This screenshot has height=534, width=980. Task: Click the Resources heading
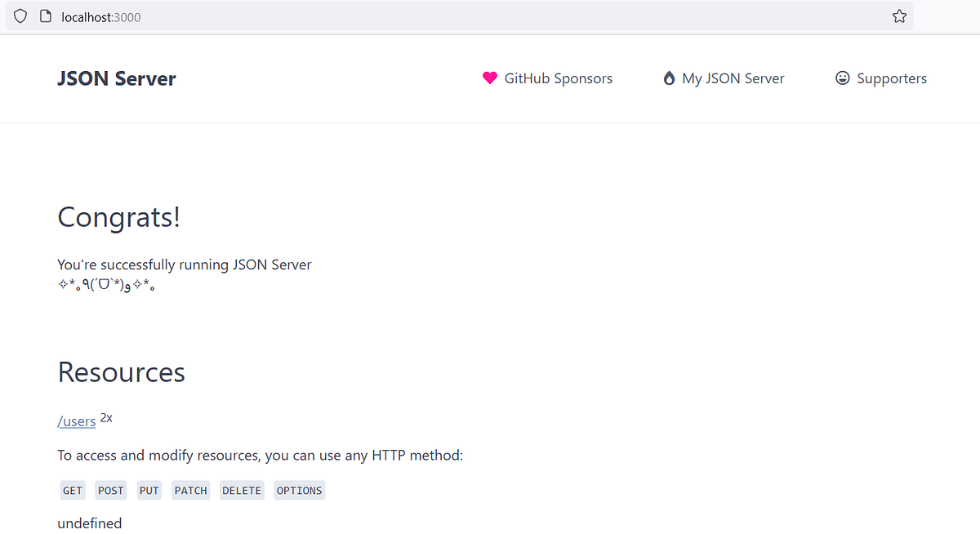click(x=122, y=372)
